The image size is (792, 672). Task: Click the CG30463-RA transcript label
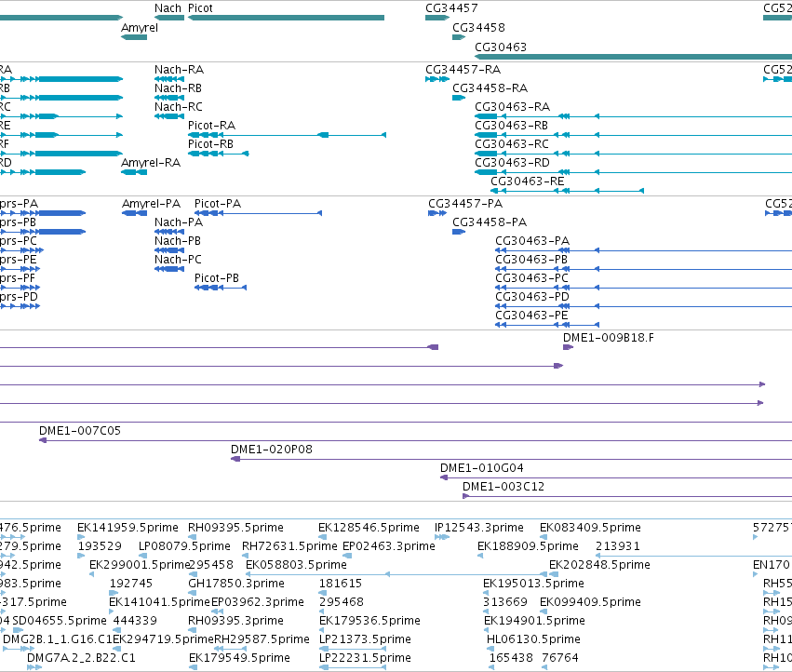pyautogui.click(x=512, y=107)
